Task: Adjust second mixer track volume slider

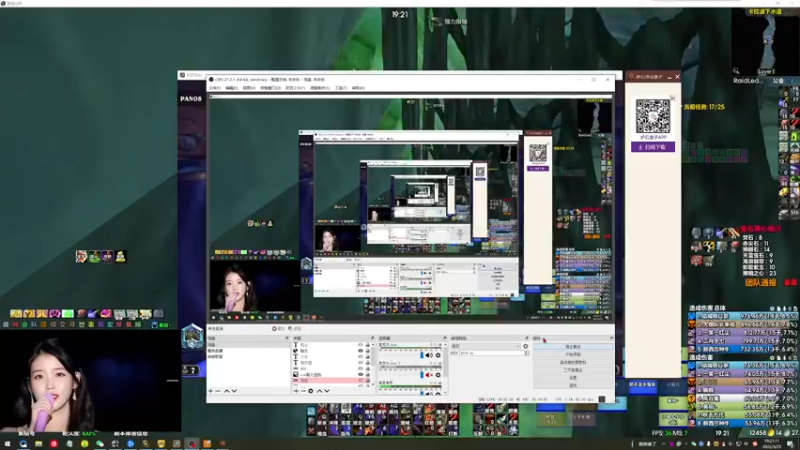Action: (422, 375)
